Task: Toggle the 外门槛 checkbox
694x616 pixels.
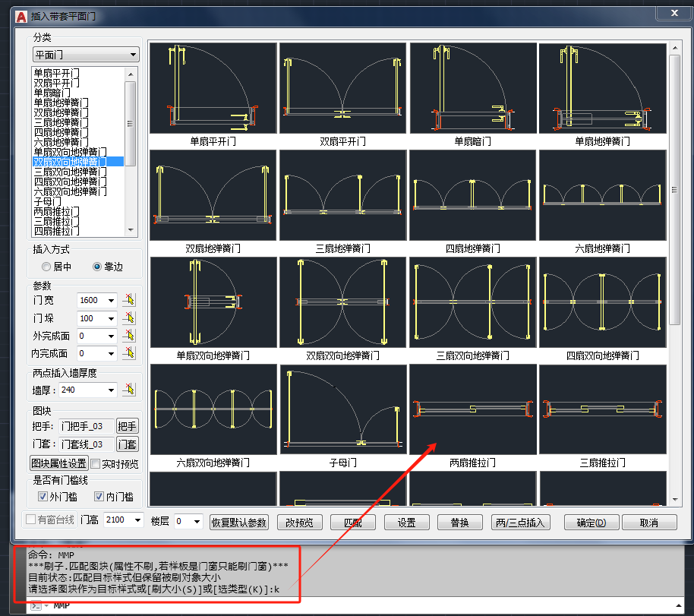Action: tap(43, 497)
